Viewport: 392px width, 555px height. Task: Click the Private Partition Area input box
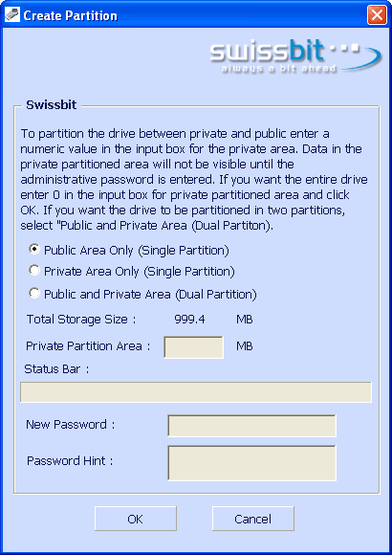[193, 347]
